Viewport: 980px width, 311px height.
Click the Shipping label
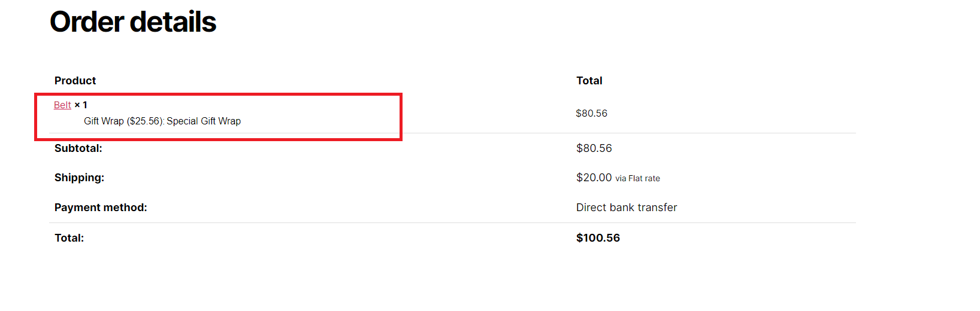tap(79, 178)
